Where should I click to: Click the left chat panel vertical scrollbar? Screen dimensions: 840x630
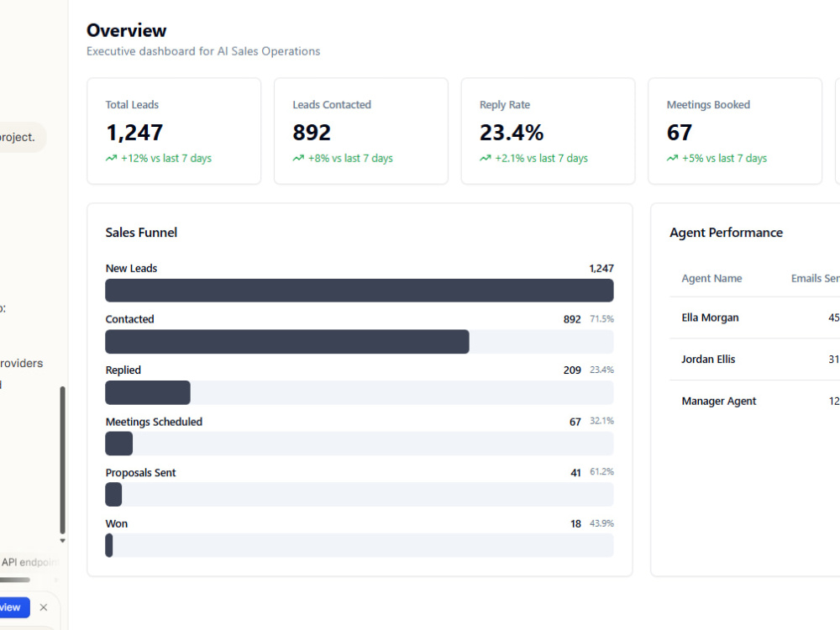coord(62,459)
